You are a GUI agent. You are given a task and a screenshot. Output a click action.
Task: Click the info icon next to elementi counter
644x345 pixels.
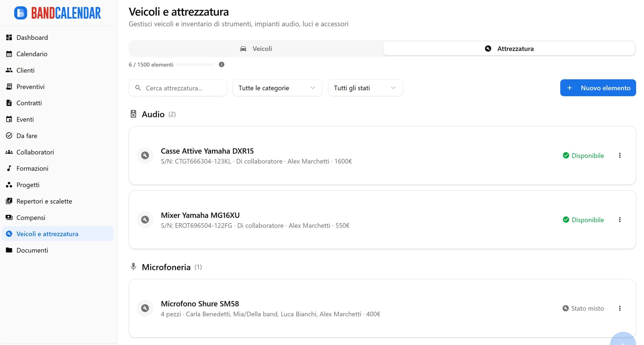(x=222, y=64)
